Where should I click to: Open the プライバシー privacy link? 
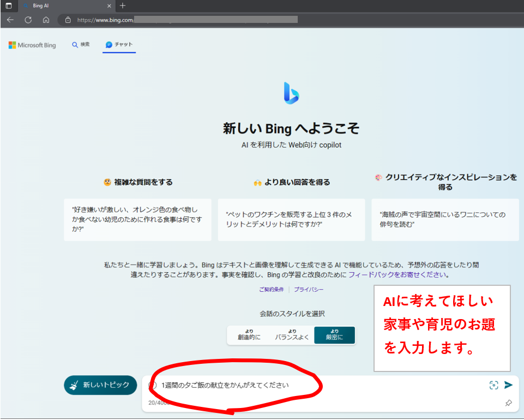(309, 290)
